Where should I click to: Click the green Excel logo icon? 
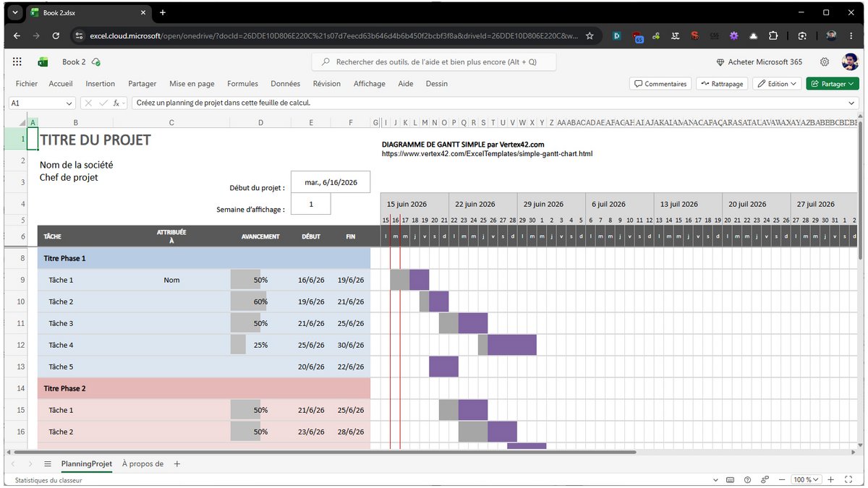click(43, 62)
